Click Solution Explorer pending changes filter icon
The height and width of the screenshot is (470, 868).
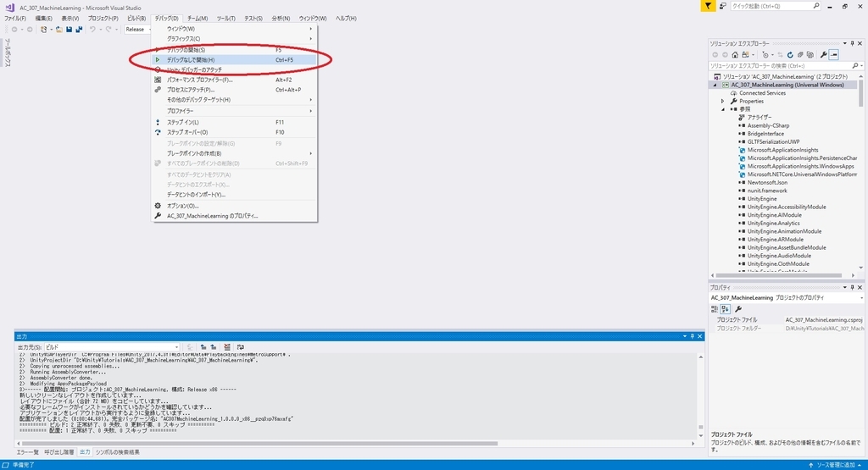(765, 55)
